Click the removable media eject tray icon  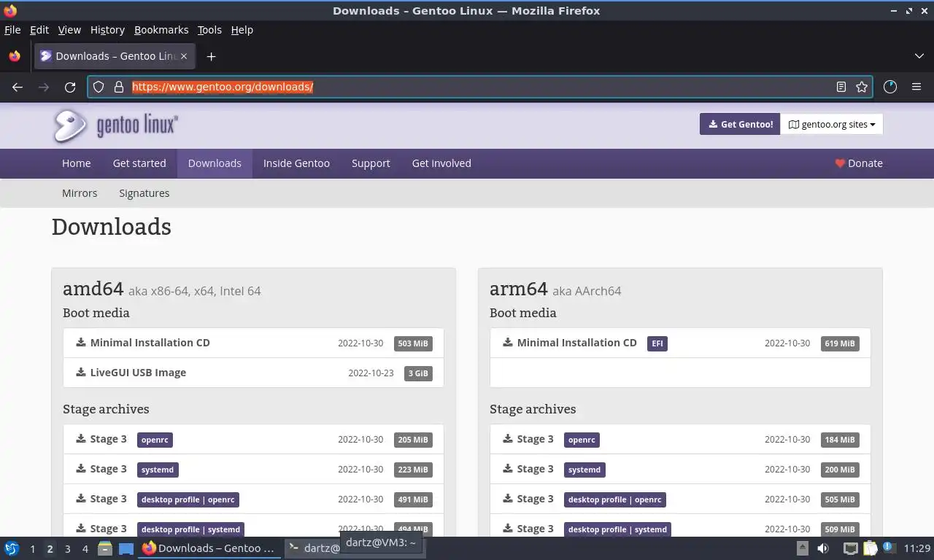tap(802, 548)
